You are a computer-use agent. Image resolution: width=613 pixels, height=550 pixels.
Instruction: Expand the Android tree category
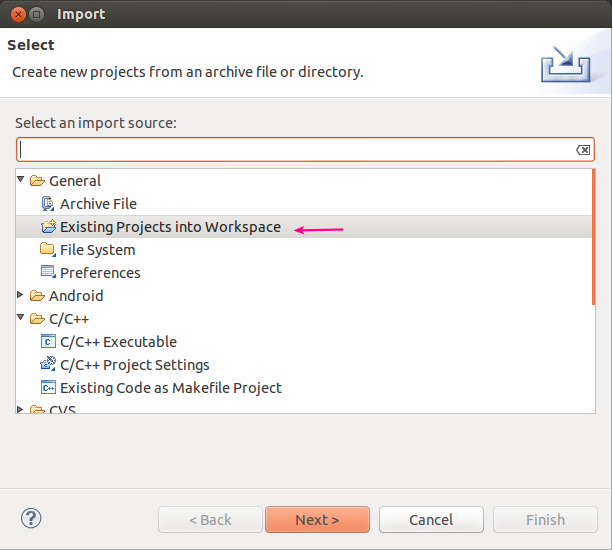pos(21,296)
